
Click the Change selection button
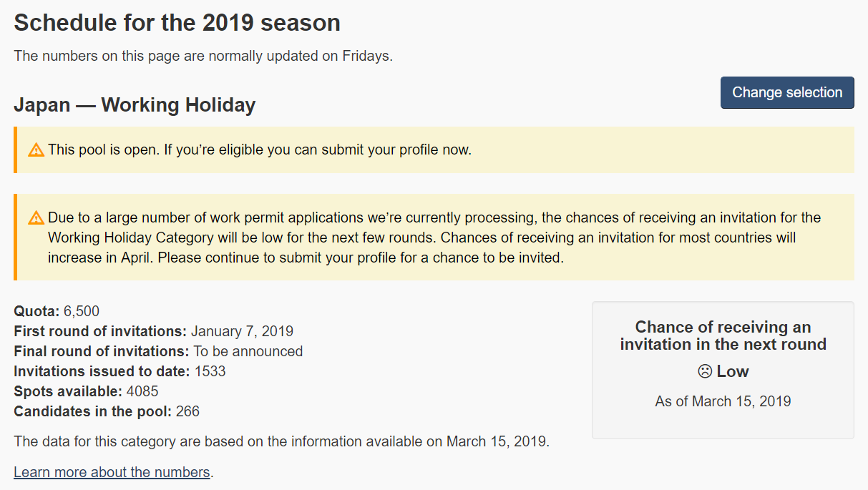tap(787, 93)
